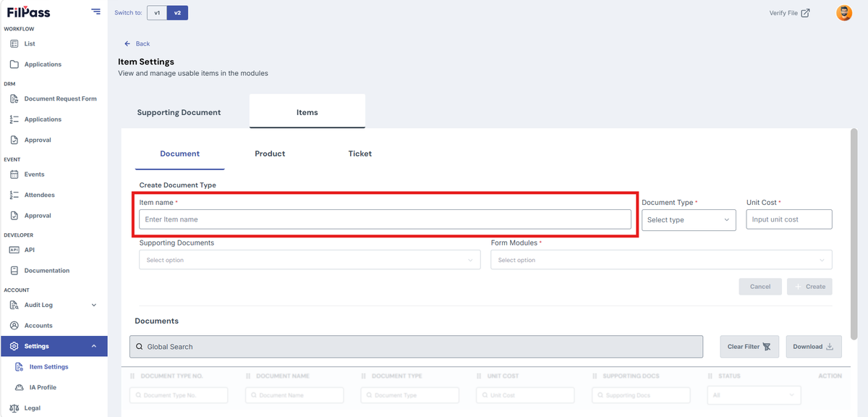Click the Attendees list icon
The image size is (868, 417).
[x=14, y=195]
